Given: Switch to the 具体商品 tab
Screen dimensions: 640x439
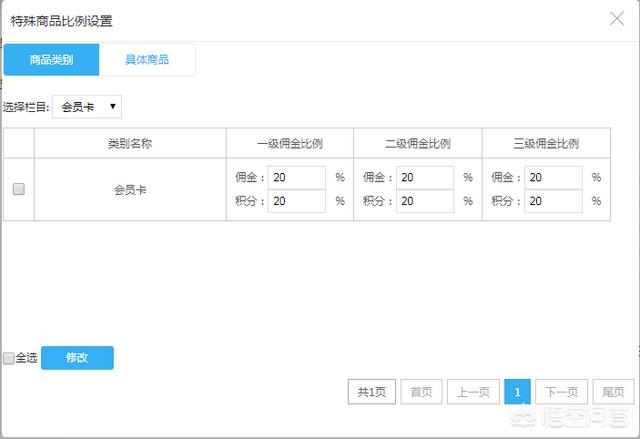Looking at the screenshot, I should click(x=147, y=60).
